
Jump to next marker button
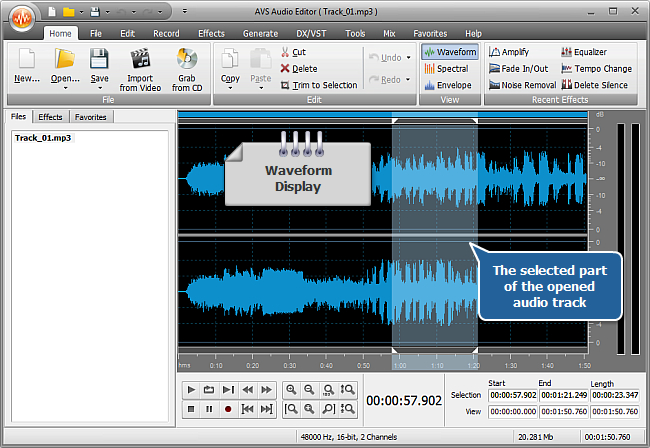[x=267, y=409]
